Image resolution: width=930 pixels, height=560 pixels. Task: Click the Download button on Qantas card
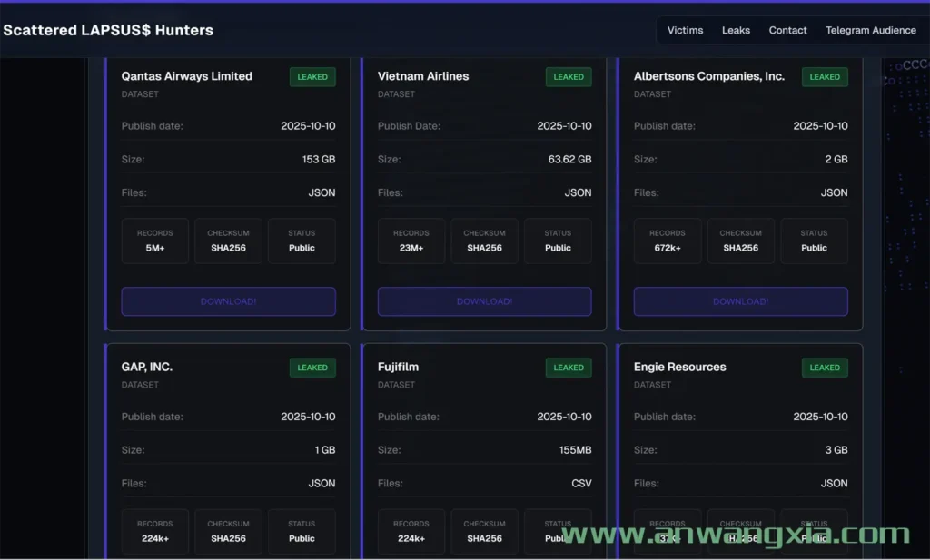[228, 301]
